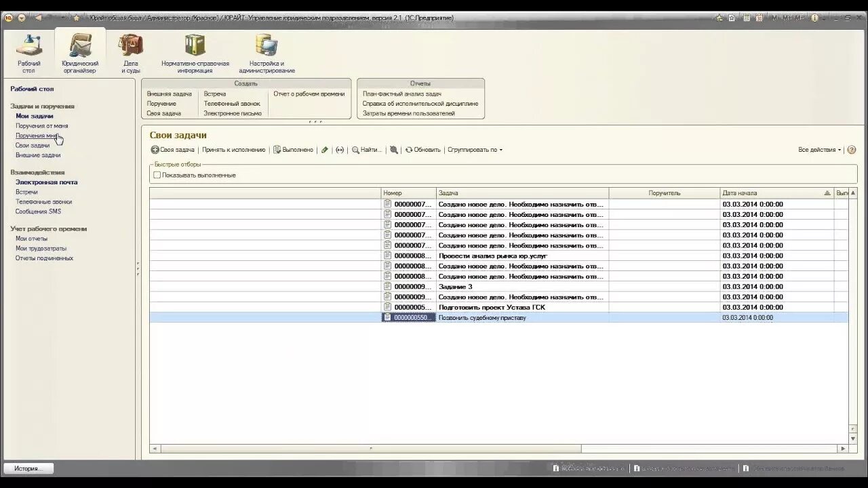Click document icon of Провести анализ рынка row
Viewport: 868px width, 488px height.
(388, 256)
